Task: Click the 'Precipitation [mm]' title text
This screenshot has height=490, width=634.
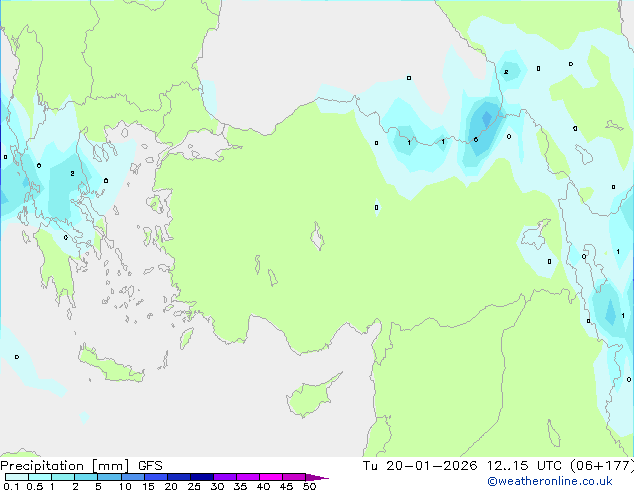Action: click(x=65, y=466)
